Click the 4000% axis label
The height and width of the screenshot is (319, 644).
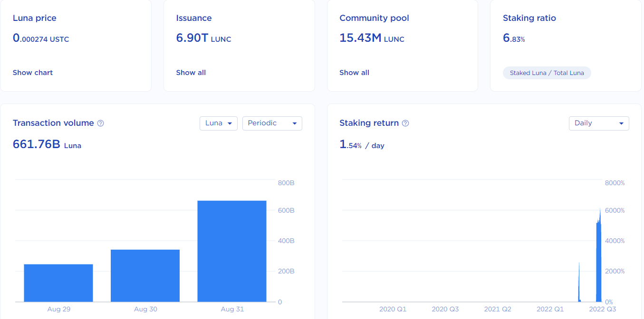615,241
